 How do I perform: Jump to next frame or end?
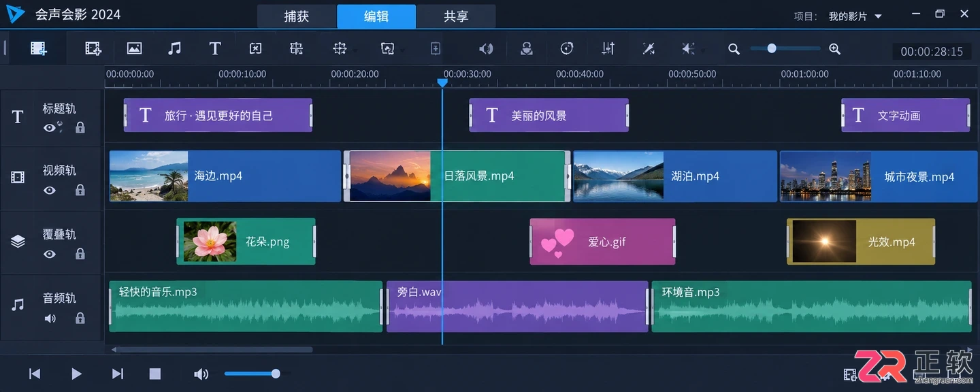[118, 374]
